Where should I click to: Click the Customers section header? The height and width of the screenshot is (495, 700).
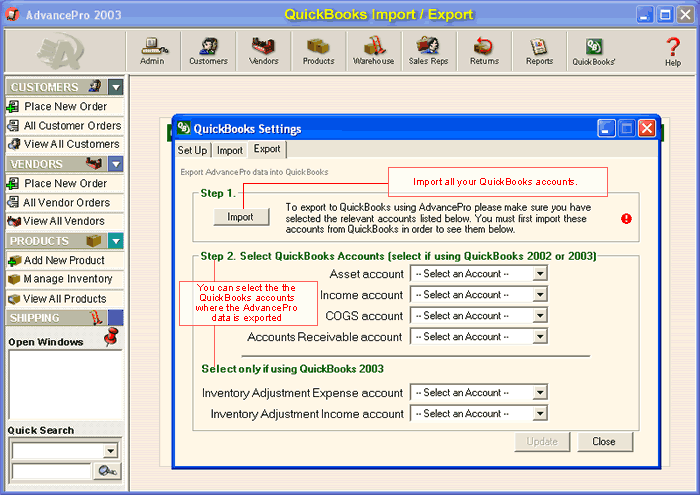click(56, 87)
